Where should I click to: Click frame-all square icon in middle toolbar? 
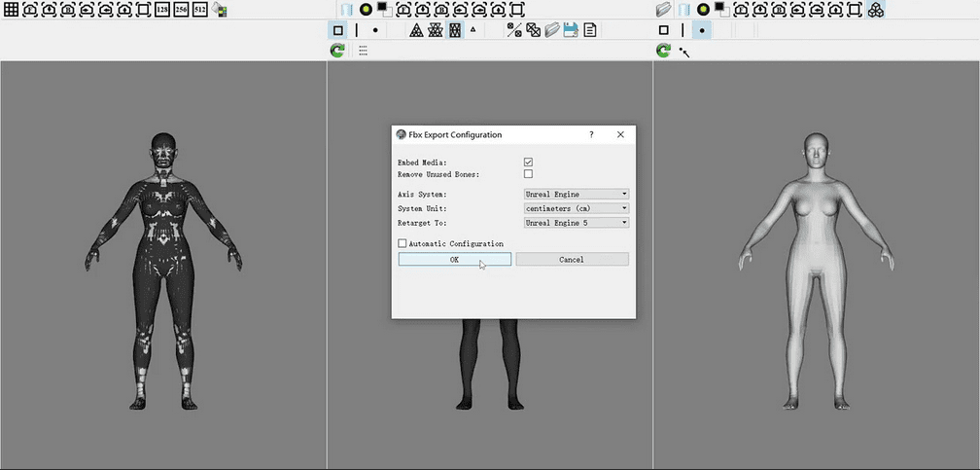coord(517,10)
